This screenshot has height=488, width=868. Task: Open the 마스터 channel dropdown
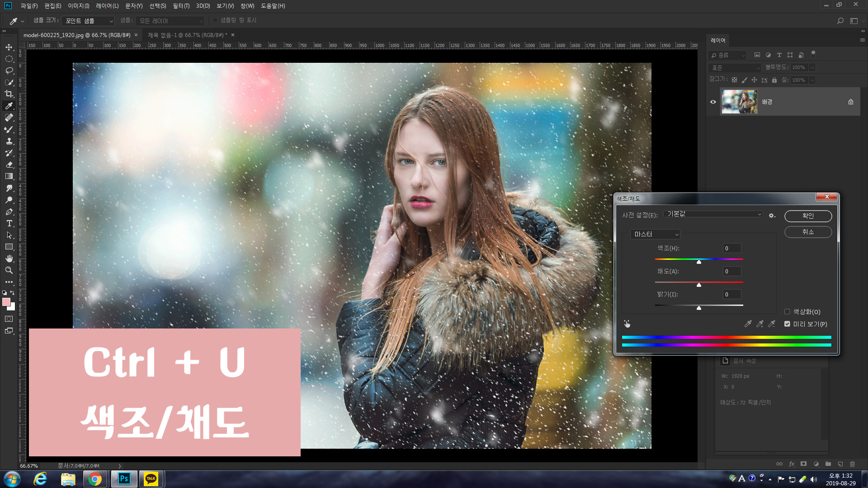(655, 234)
